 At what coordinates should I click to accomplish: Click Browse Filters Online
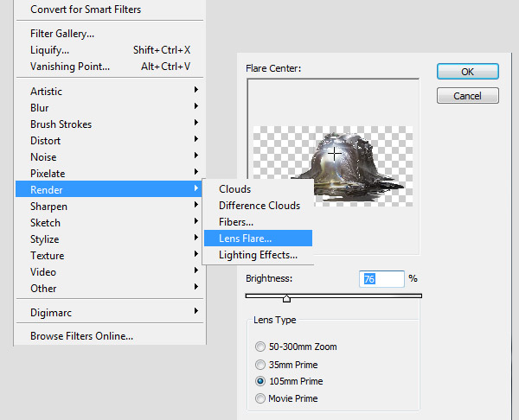tap(109, 336)
